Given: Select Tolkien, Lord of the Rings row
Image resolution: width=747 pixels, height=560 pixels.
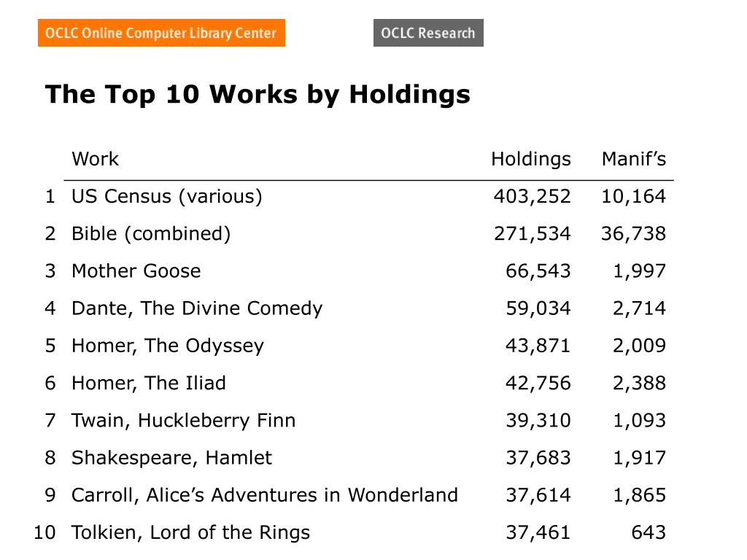Looking at the screenshot, I should pos(350,532).
